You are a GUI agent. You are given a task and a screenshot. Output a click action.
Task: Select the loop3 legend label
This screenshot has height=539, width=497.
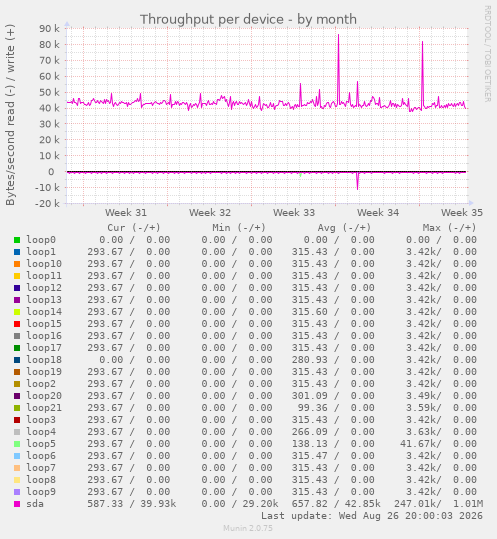[41, 420]
